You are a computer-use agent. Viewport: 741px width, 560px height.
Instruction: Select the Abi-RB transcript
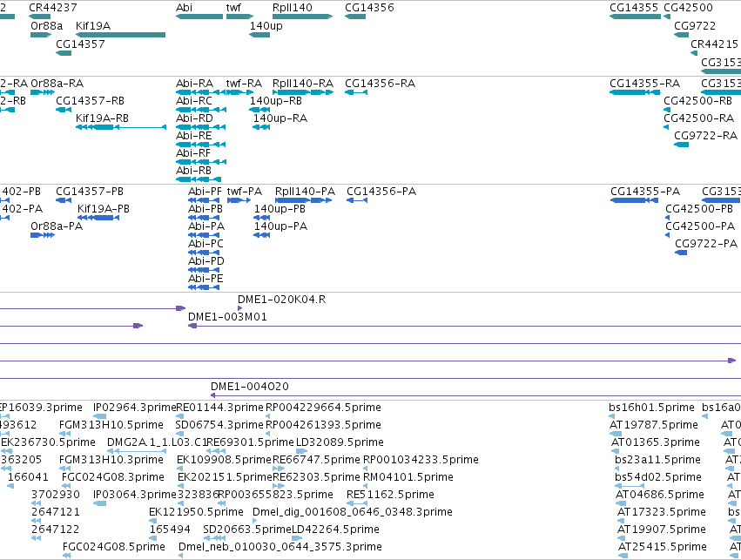coord(199,179)
